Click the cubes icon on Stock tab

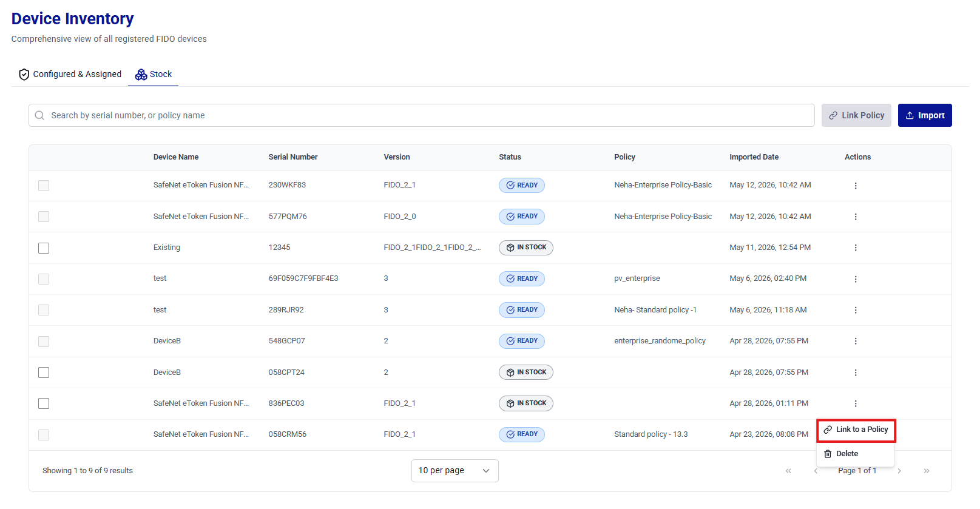tap(141, 75)
